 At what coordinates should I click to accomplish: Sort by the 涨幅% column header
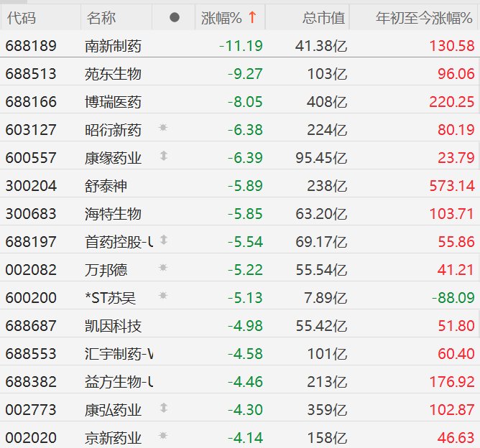221,18
